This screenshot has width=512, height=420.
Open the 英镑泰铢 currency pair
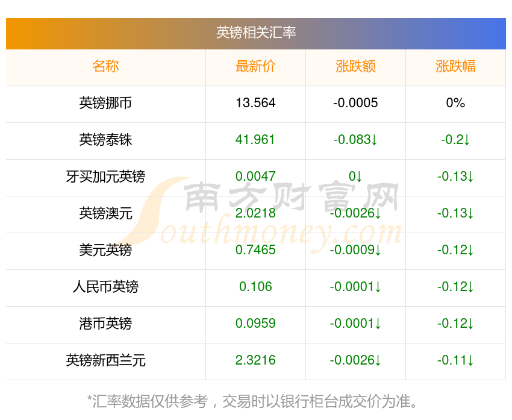(105, 140)
